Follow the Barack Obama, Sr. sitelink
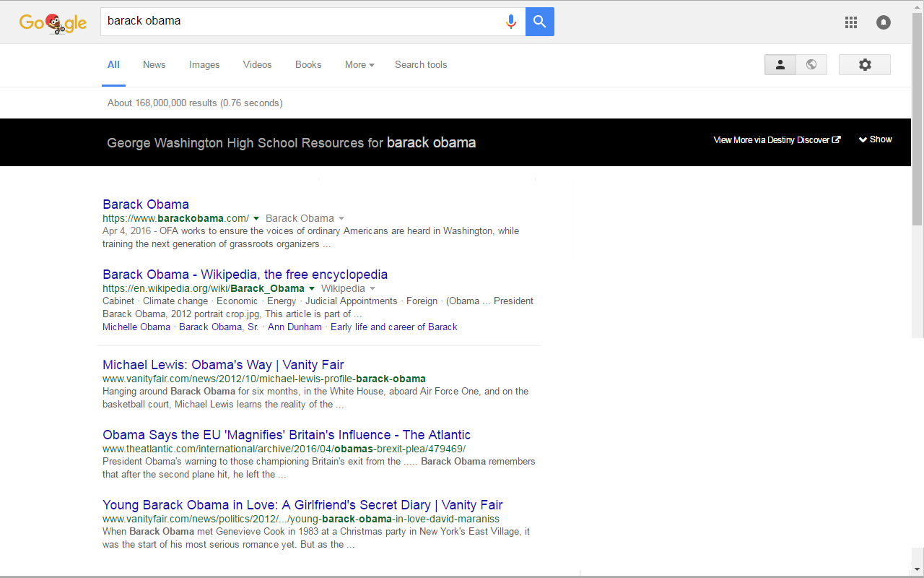924x578 pixels. (219, 327)
